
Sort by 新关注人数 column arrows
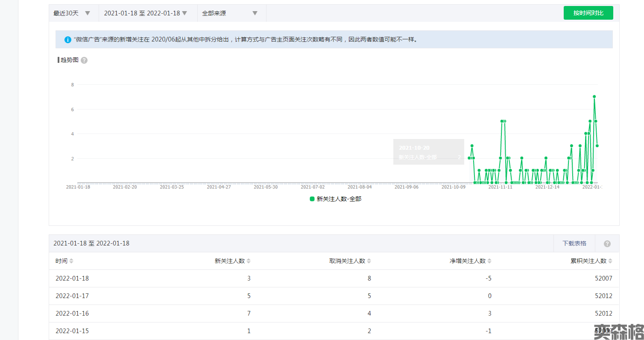(249, 261)
